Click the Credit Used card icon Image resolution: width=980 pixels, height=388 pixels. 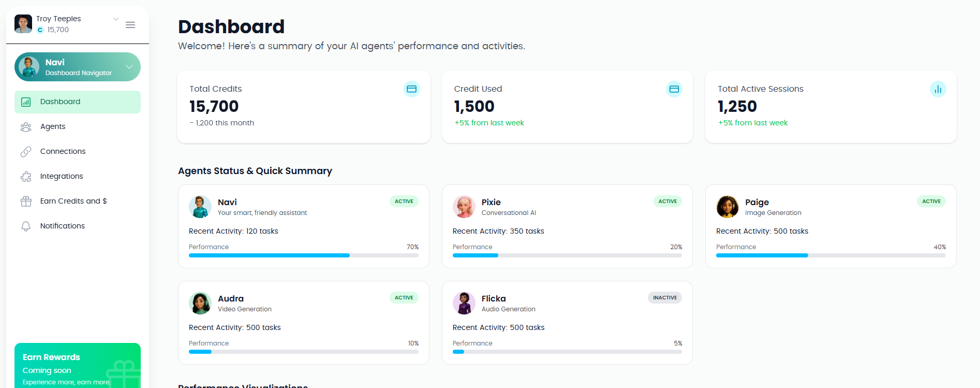click(674, 89)
